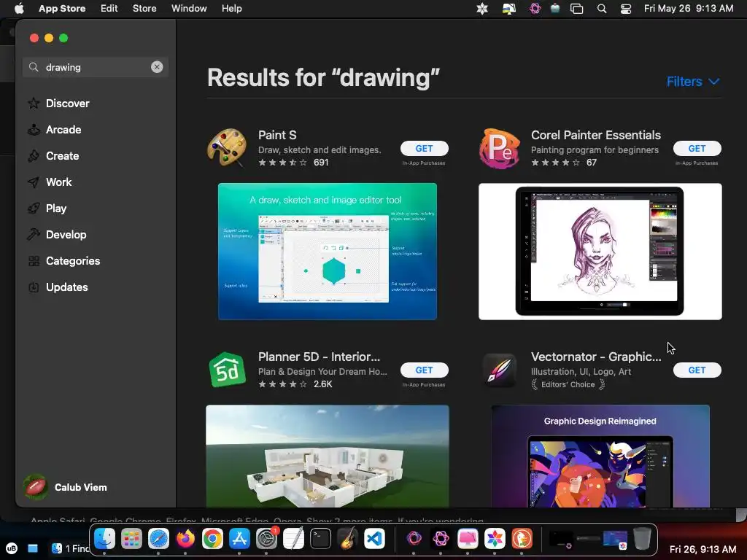Expand the Filters dropdown
Image resolution: width=747 pixels, height=560 pixels.
coord(693,82)
